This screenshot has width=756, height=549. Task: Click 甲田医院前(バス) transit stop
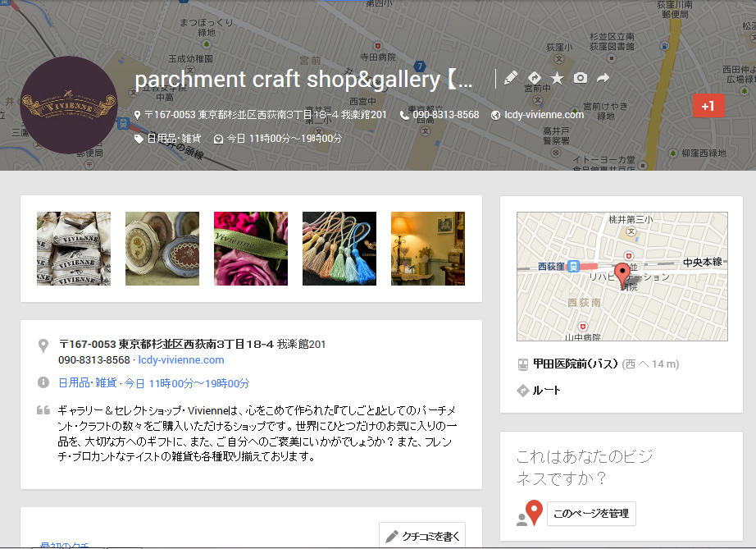[x=575, y=364]
